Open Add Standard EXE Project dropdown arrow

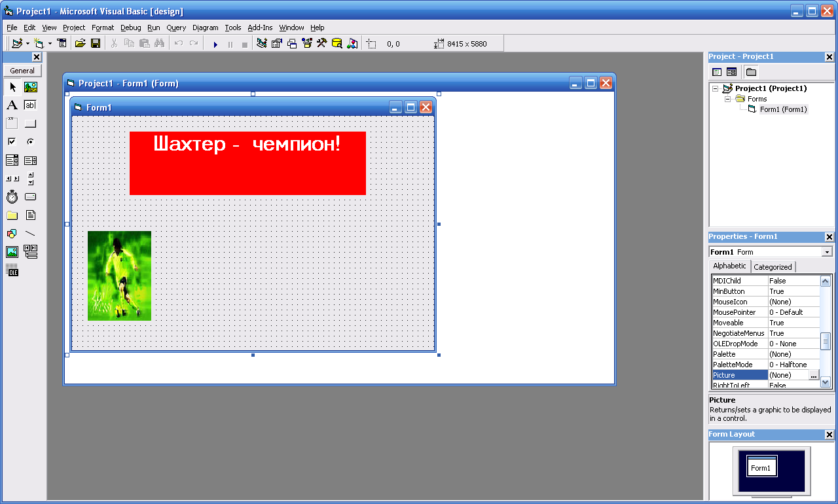27,44
